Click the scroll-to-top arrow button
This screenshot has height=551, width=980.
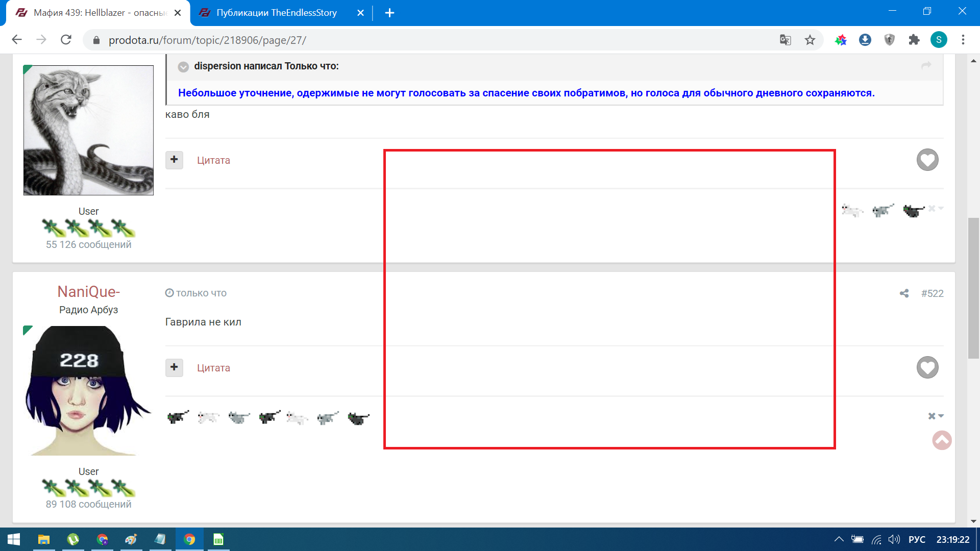942,440
